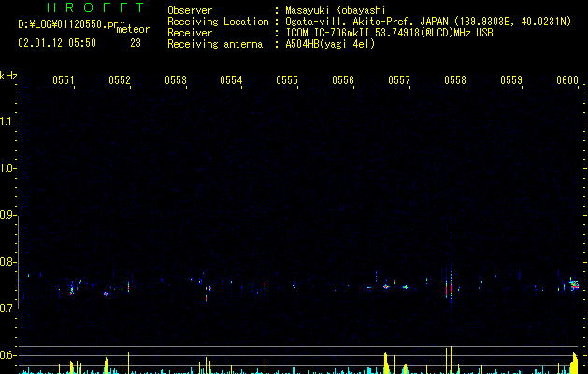
Task: Click the strong meteor echo at 0558
Action: click(452, 286)
